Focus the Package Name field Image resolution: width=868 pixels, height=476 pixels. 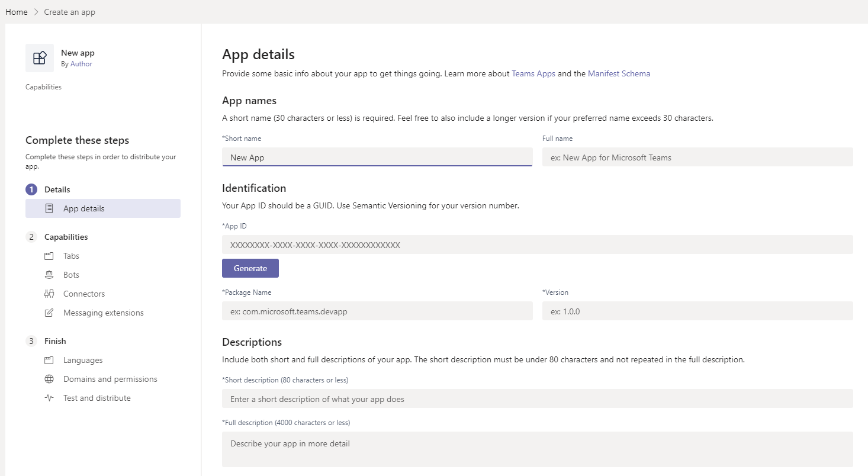click(377, 311)
